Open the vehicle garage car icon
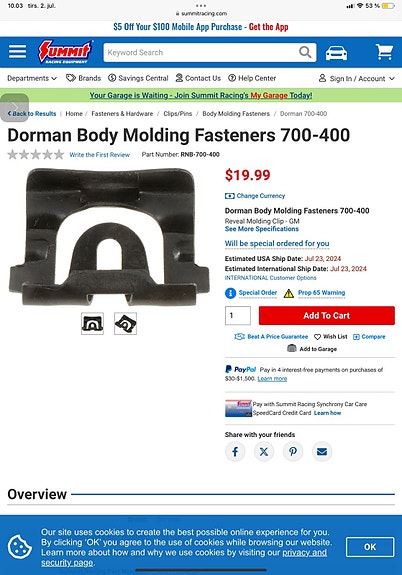The width and height of the screenshot is (402, 575). [x=336, y=52]
